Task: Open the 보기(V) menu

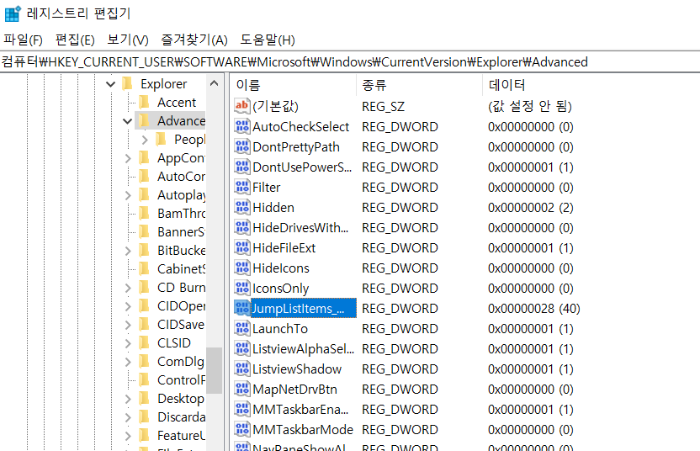Action: pyautogui.click(x=127, y=40)
